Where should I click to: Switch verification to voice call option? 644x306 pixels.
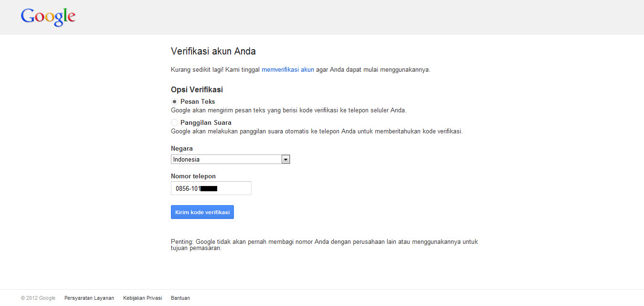point(175,122)
